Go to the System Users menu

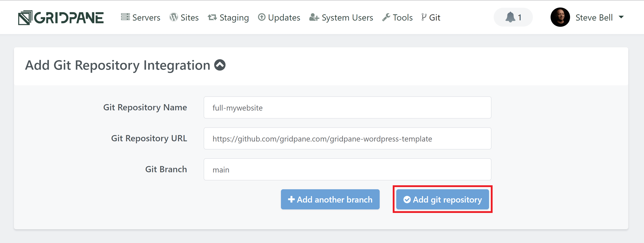pos(341,17)
